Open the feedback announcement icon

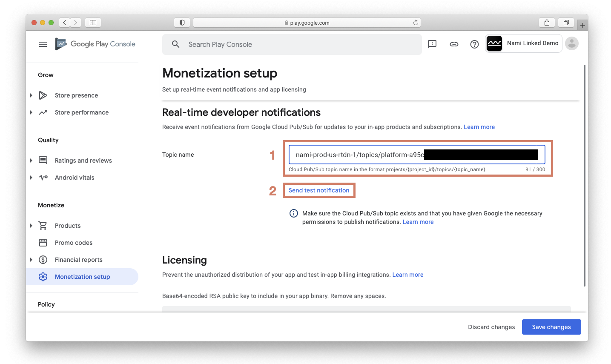[432, 44]
